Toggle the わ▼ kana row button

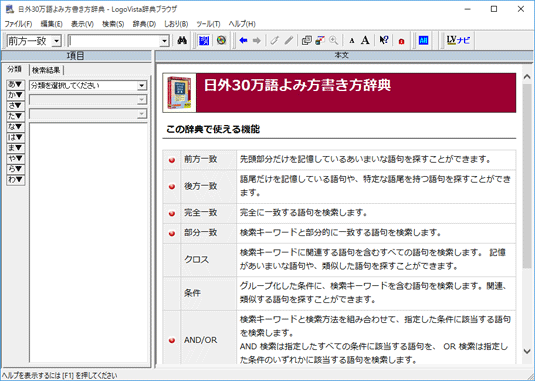pos(16,179)
